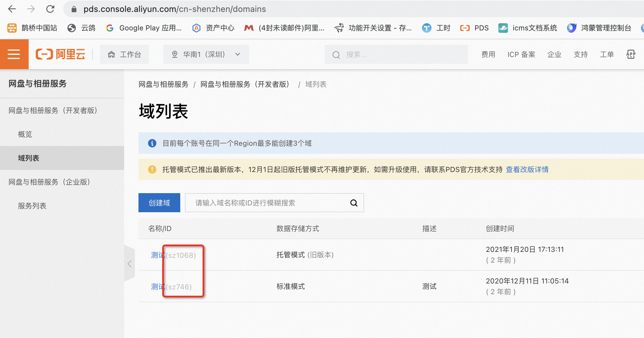This screenshot has width=644, height=338.
Task: Click the magnifier icon in the domain search box
Action: (354, 203)
